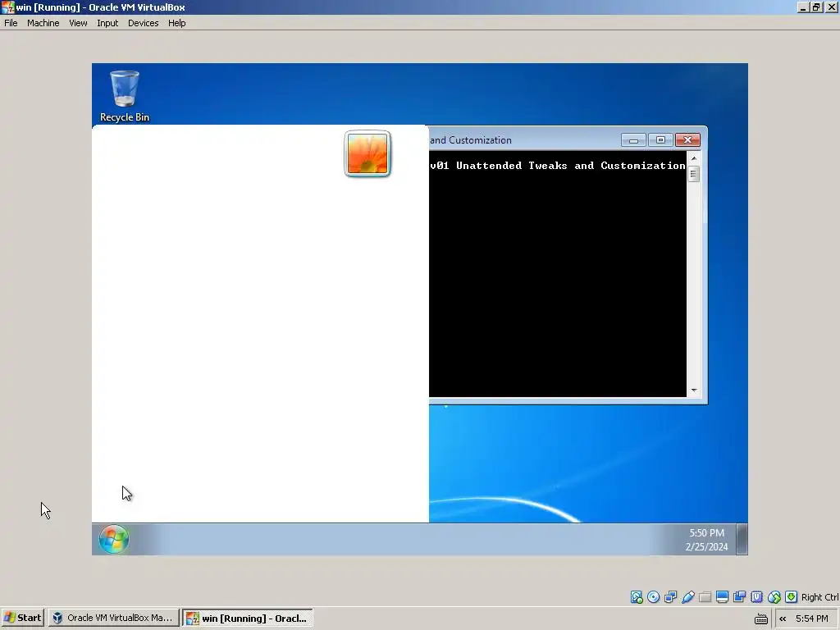
Task: Click the console scrollbar up arrow
Action: [x=694, y=158]
